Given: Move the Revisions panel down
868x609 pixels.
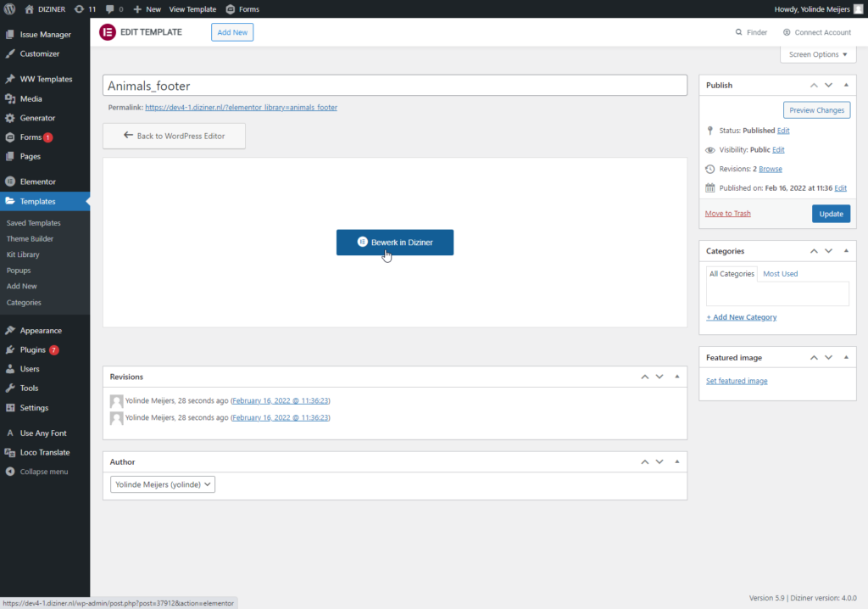Looking at the screenshot, I should coord(659,377).
